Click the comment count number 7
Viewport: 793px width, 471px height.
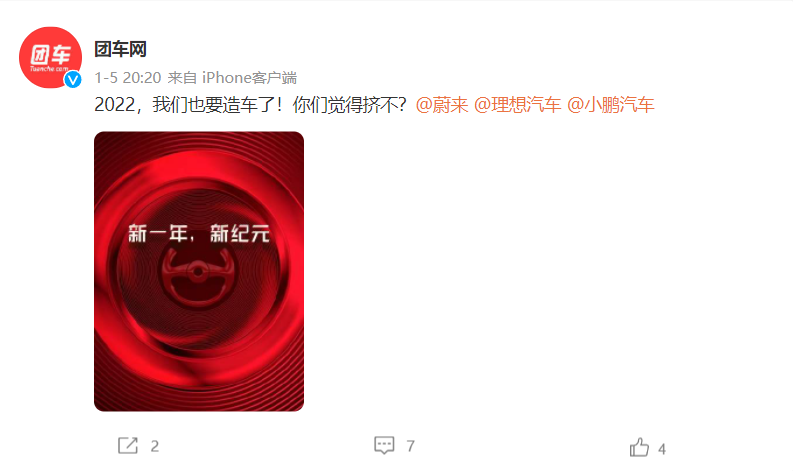pos(411,446)
